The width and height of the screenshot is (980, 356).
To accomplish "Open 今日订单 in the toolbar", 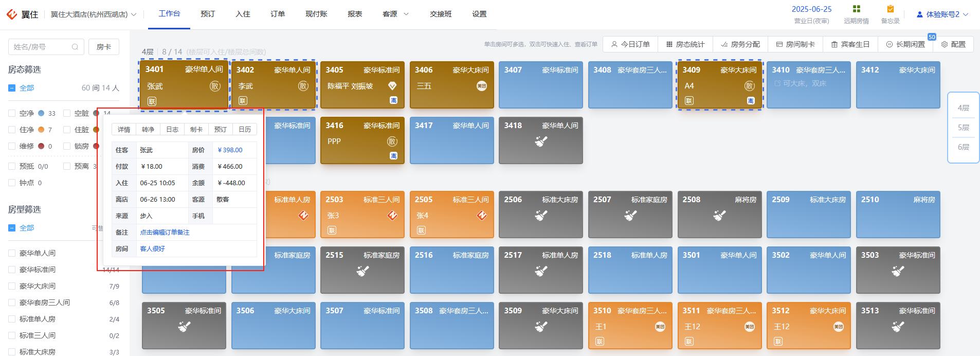I will pyautogui.click(x=630, y=44).
